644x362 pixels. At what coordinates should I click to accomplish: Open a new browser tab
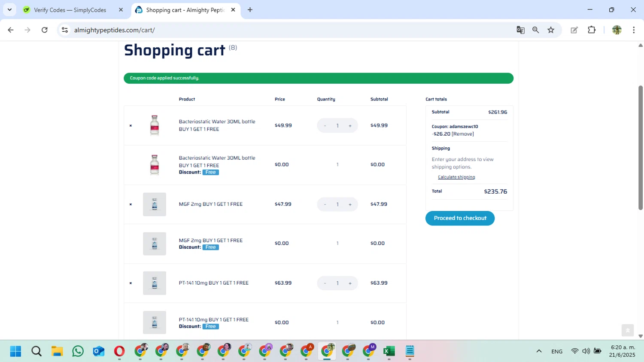tap(250, 10)
